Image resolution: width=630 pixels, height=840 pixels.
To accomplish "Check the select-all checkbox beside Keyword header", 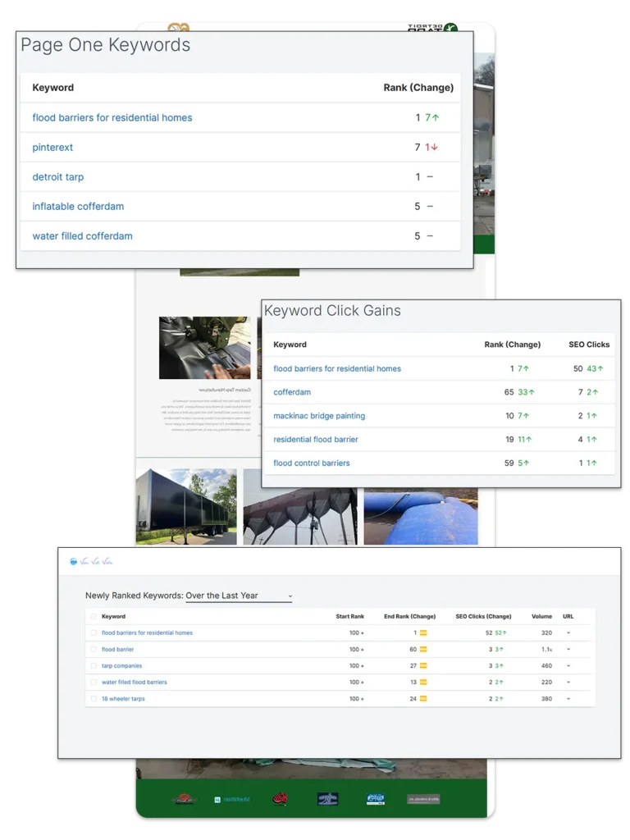I will coord(94,617).
